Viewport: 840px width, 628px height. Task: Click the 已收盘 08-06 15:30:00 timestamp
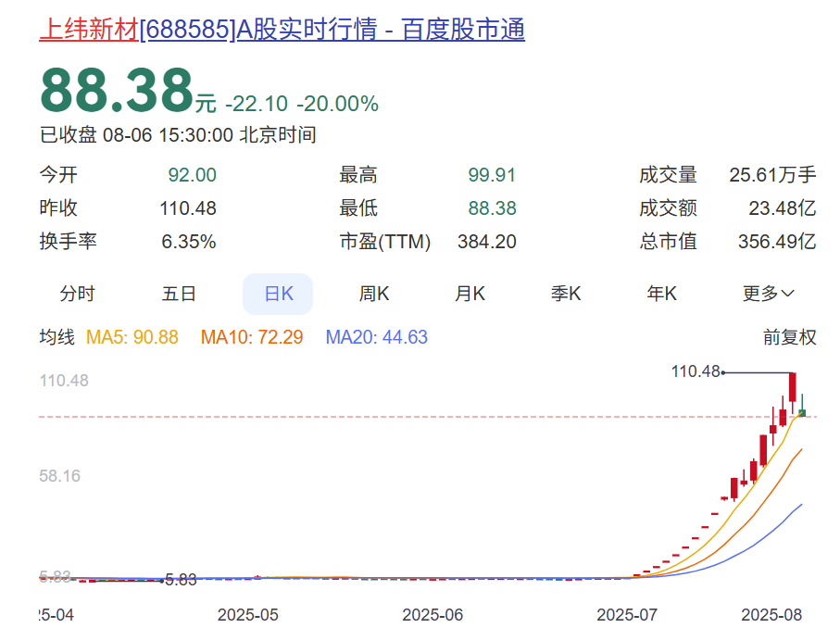click(178, 135)
